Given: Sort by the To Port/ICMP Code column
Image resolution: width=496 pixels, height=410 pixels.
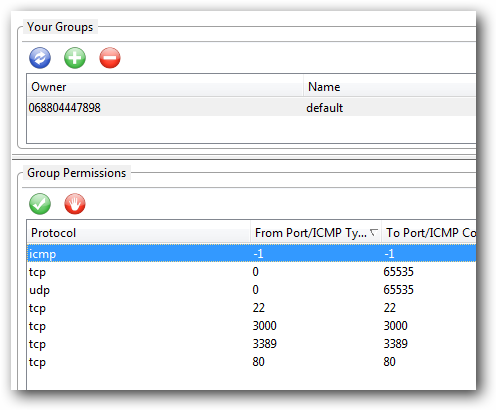Looking at the screenshot, I should (429, 233).
